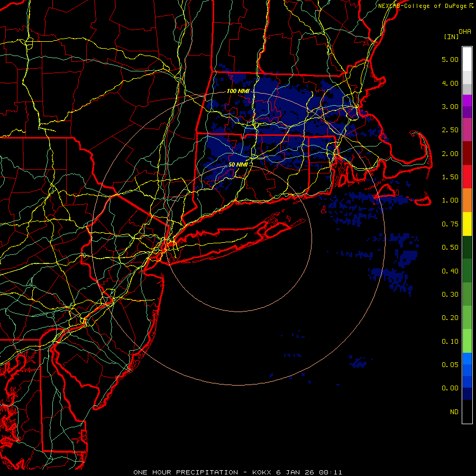476x476 pixels.
Task: Click the "0.20" legend value
Action: tap(450, 317)
